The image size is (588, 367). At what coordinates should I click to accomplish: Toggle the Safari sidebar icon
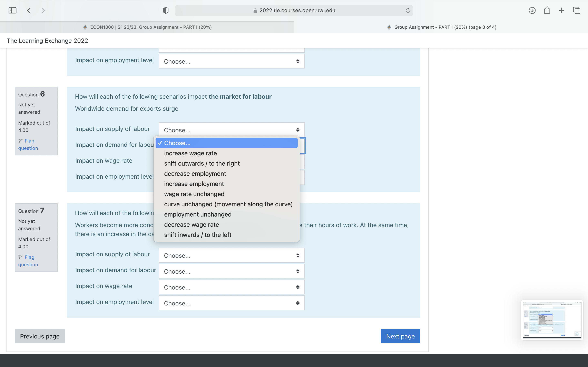[x=12, y=10]
